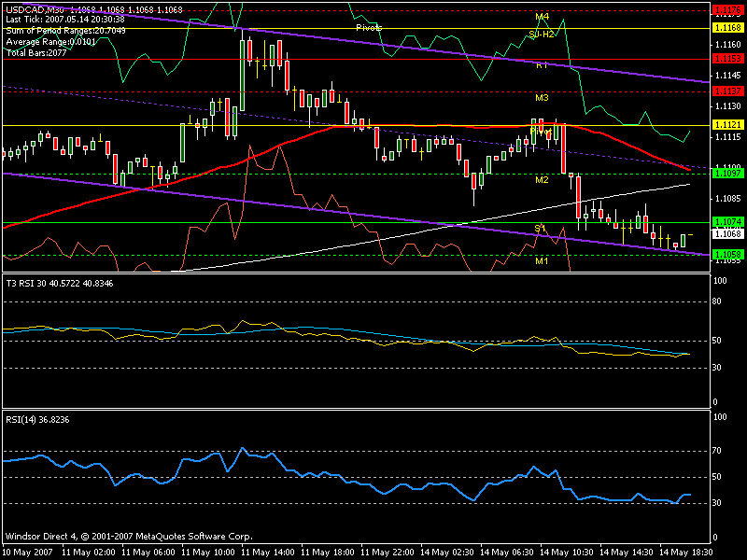Click the "Pivots" text label on chart
This screenshot has width=747, height=560.
click(369, 28)
